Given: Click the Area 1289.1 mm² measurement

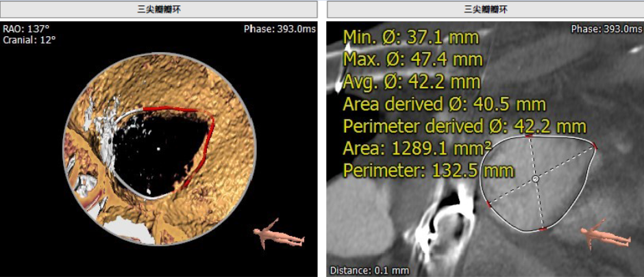Looking at the screenshot, I should pyautogui.click(x=417, y=148).
